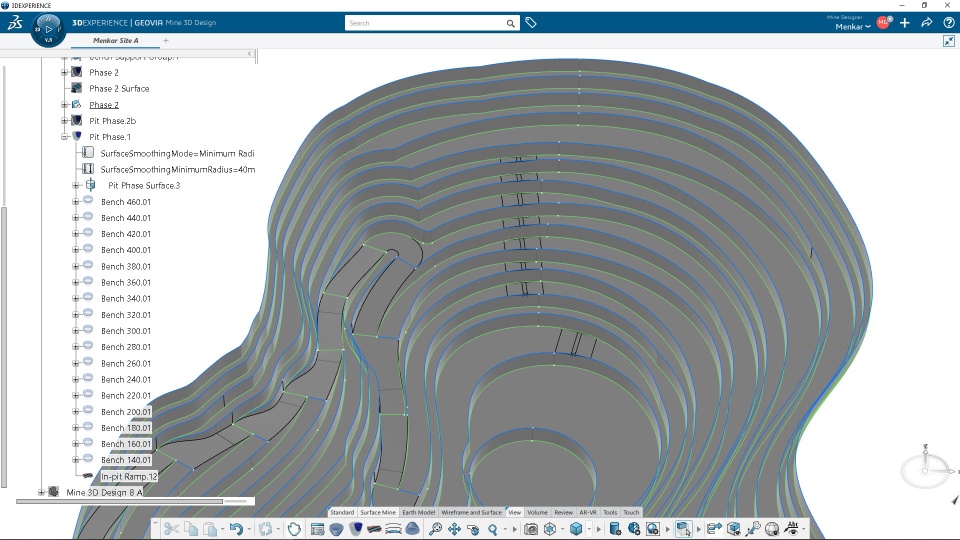Screen dimensions: 960x540
Task: Click the tag icon beside search bar
Action: 531,23
